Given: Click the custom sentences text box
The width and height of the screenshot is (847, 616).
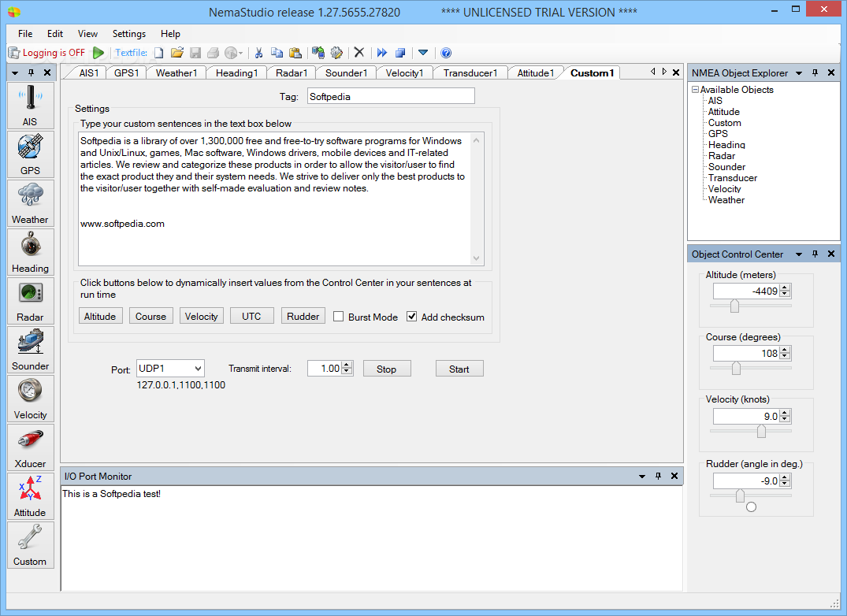Looking at the screenshot, I should click(281, 199).
